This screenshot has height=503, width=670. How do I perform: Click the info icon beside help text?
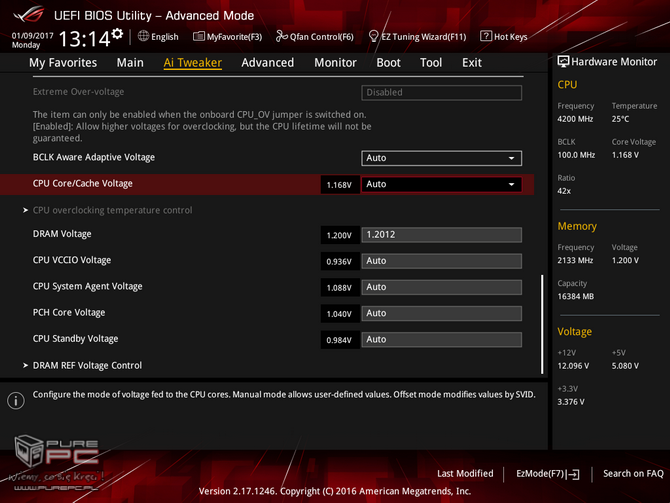tap(16, 400)
